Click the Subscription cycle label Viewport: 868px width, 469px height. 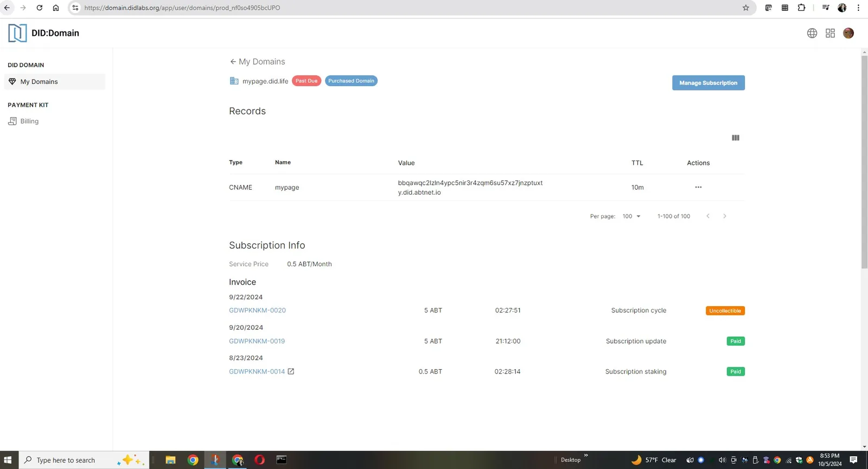tap(639, 311)
